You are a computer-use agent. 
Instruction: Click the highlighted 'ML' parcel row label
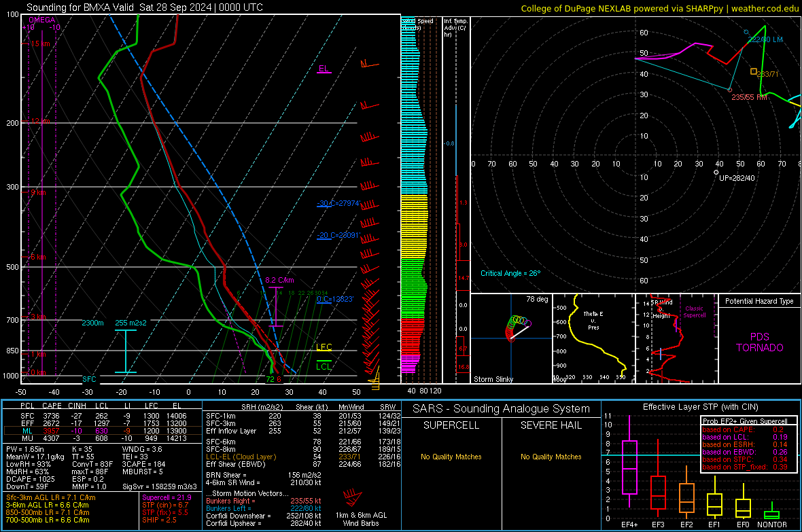[27, 431]
